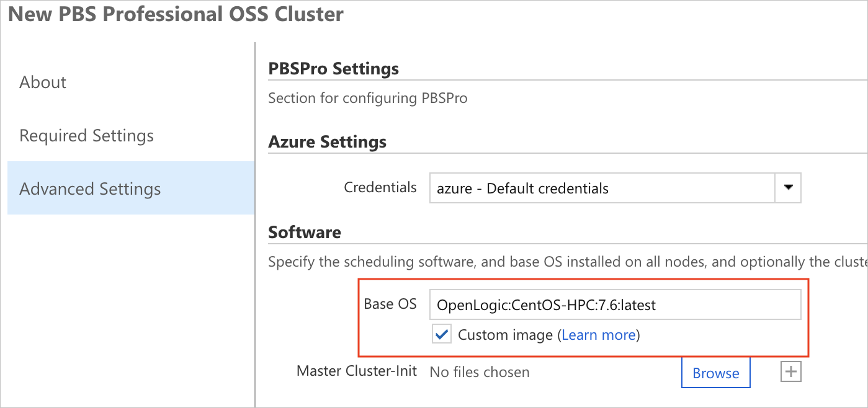Click the Master Cluster-Init label
868x408 pixels.
[x=356, y=371]
